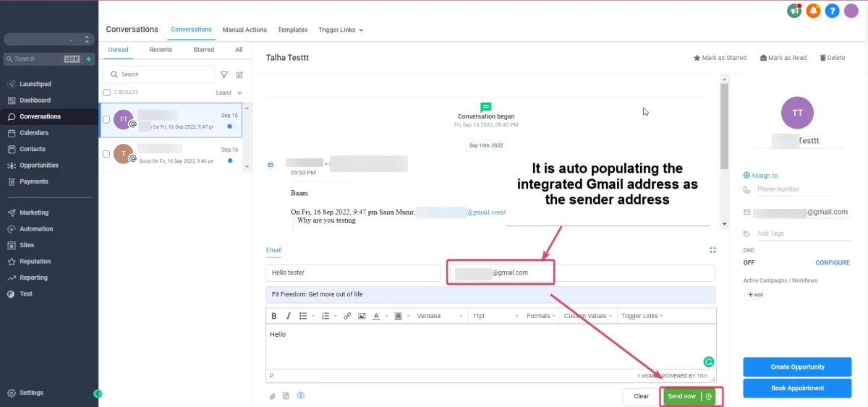The width and height of the screenshot is (868, 407).
Task: Click the filter funnel icon in conversations list
Action: [224, 74]
